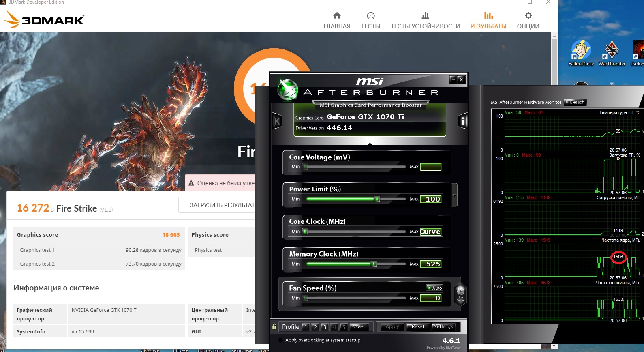
Task: Select Afterburner profile slot 5
Action: pos(344,327)
